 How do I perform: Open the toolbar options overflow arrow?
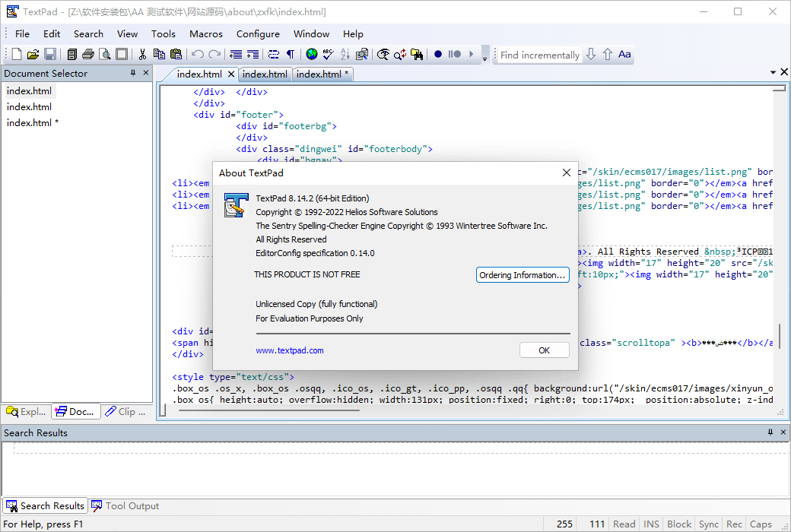click(484, 55)
